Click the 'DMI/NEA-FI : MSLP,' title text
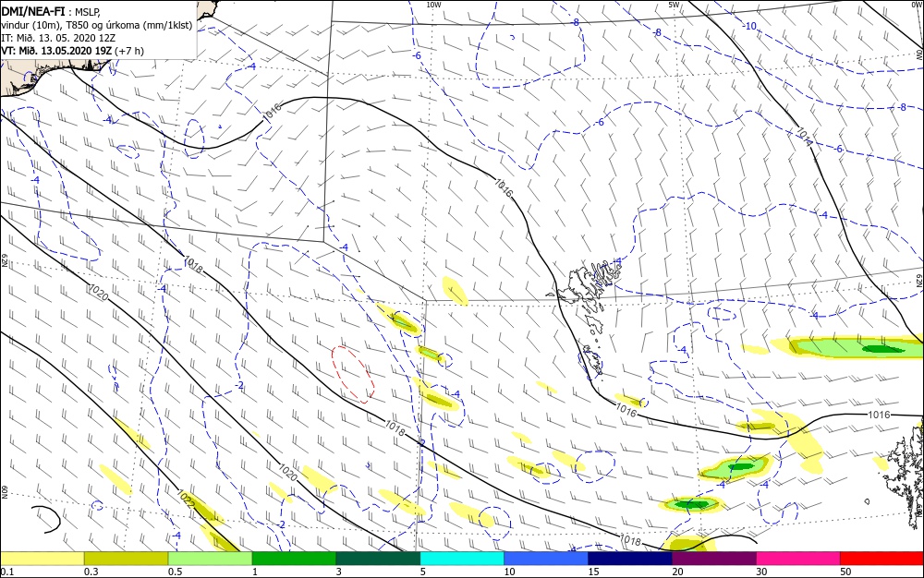The image size is (924, 578). [51, 12]
